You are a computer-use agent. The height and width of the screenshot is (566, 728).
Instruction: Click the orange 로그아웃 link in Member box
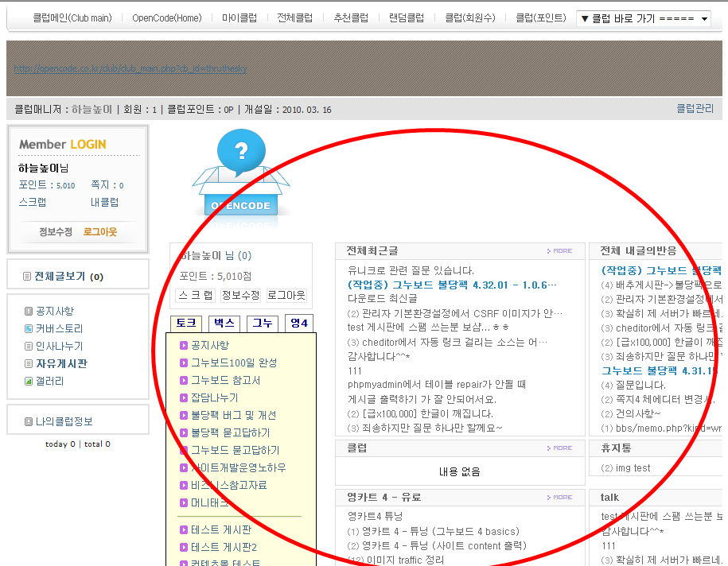click(x=100, y=232)
